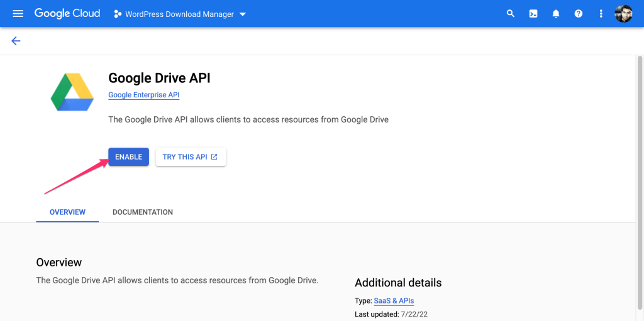Click the Additional details heading

click(x=398, y=283)
